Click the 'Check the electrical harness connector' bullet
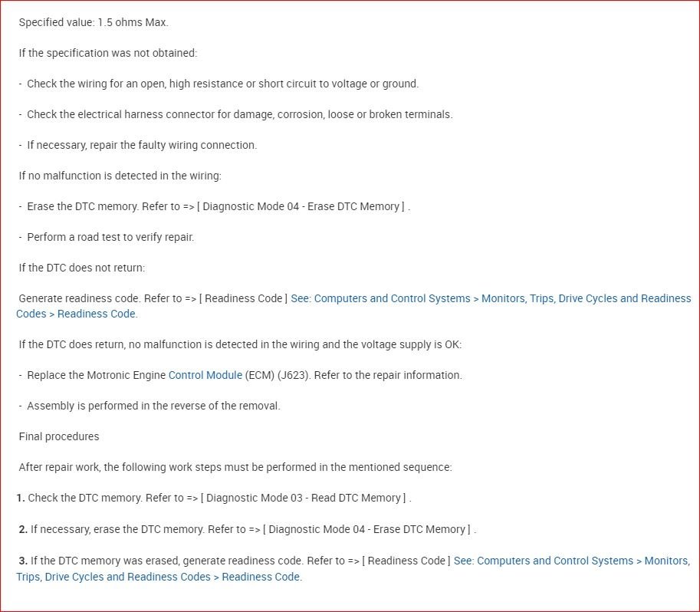Viewport: 700px width, 612px height. 239,114
